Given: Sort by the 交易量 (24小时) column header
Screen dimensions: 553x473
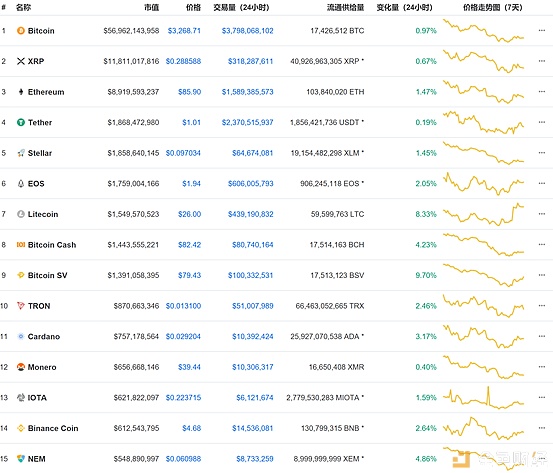Looking at the screenshot, I should point(241,7).
